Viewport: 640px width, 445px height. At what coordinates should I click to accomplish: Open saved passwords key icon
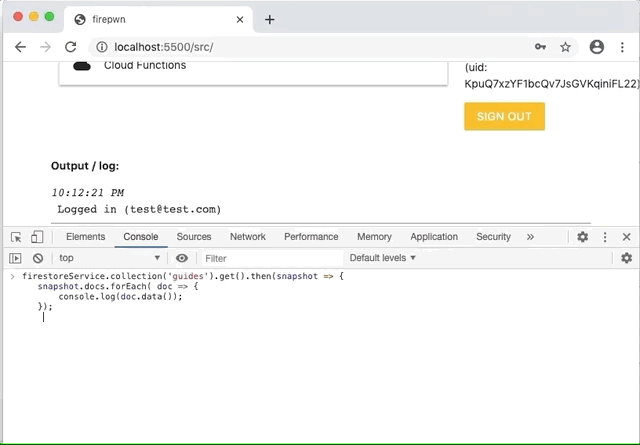pyautogui.click(x=540, y=47)
